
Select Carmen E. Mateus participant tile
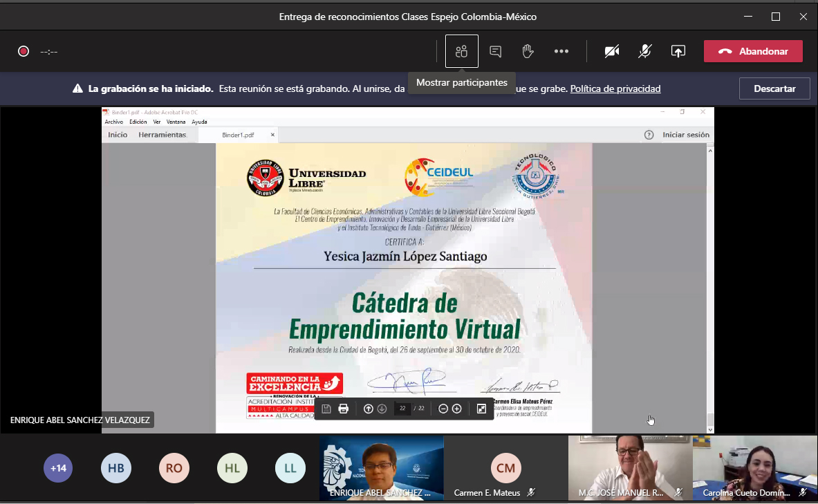(x=505, y=468)
